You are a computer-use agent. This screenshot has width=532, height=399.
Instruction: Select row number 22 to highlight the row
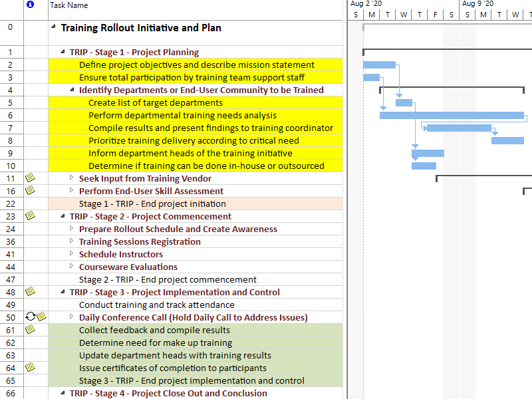coord(11,203)
